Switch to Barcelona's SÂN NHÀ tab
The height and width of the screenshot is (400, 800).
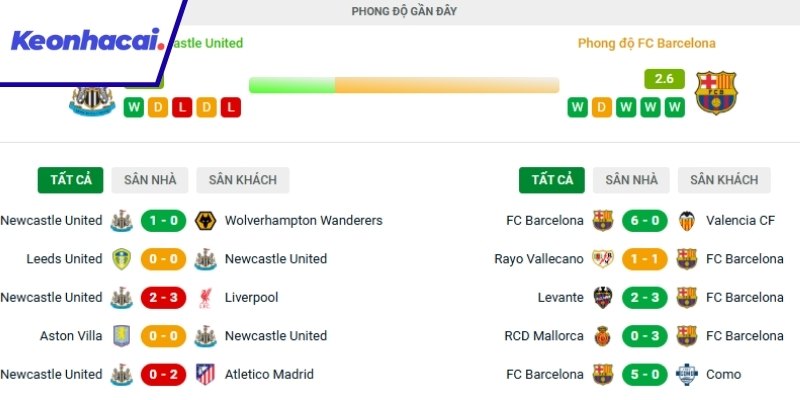pos(631,180)
